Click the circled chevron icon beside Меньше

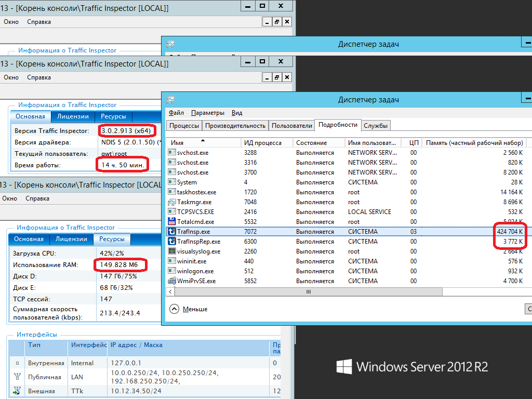(x=174, y=309)
